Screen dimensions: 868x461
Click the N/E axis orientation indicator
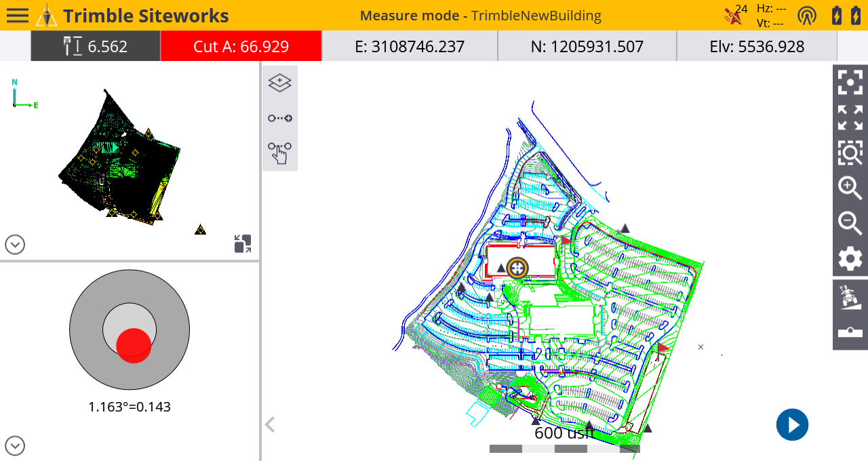pyautogui.click(x=24, y=93)
